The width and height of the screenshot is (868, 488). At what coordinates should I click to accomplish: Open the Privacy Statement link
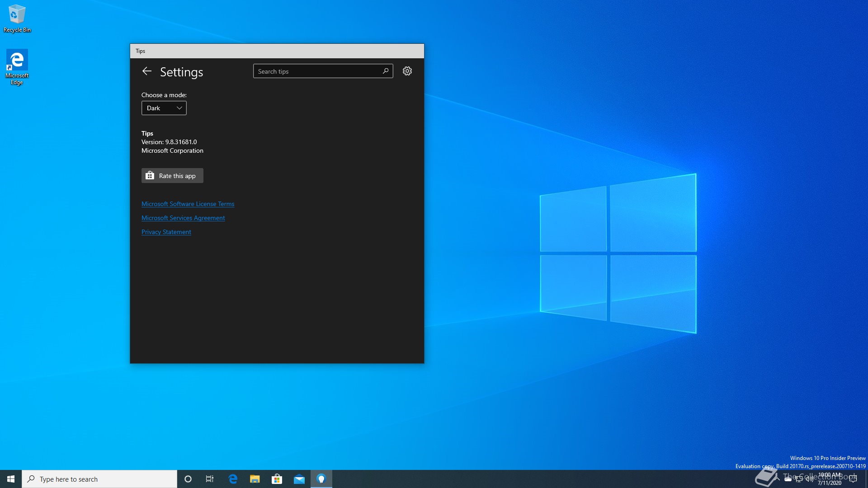click(166, 232)
